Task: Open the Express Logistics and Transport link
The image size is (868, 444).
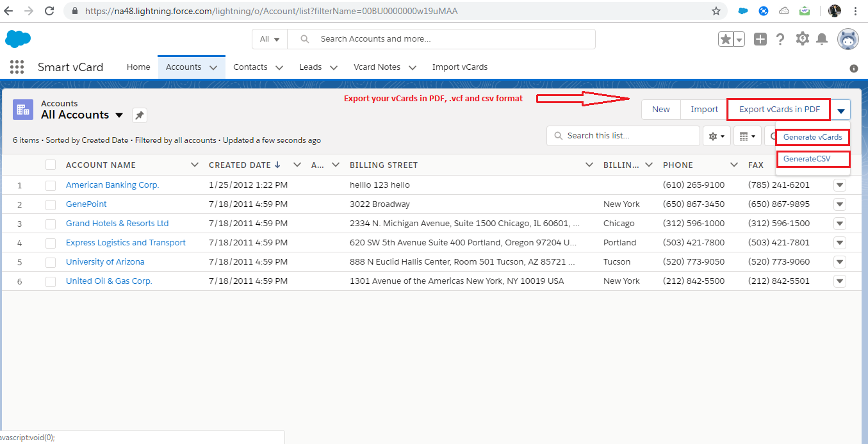Action: [x=126, y=243]
